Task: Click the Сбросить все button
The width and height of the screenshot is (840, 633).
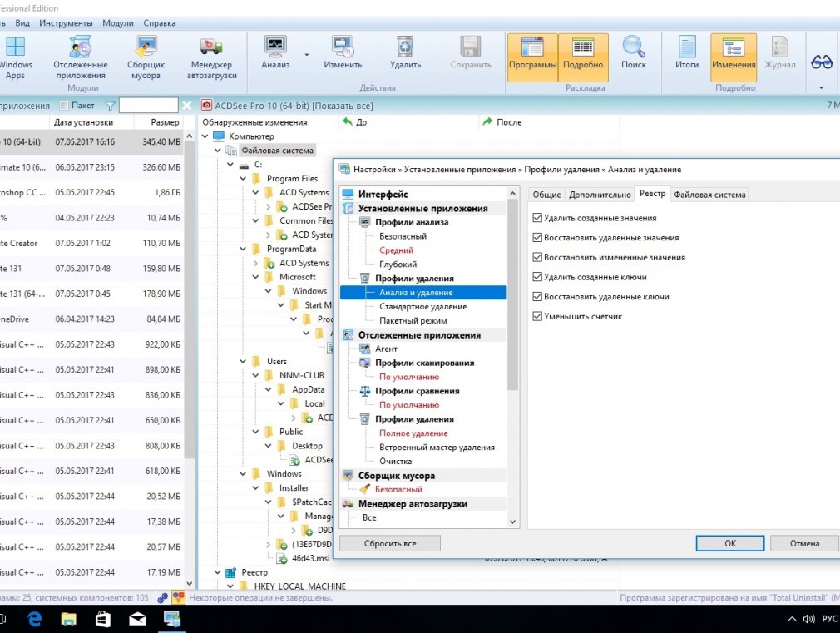Action: tap(390, 543)
